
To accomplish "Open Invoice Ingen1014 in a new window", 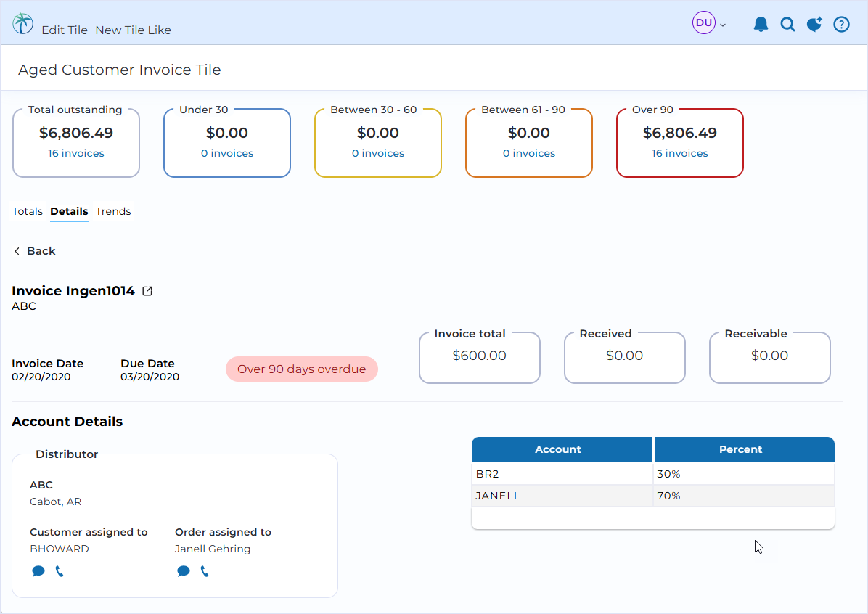I will [x=147, y=290].
